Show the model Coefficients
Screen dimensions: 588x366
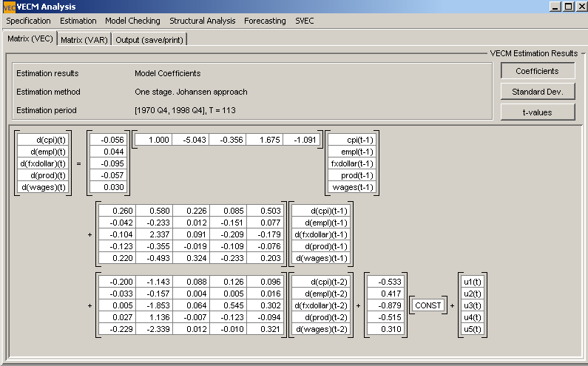coord(537,71)
